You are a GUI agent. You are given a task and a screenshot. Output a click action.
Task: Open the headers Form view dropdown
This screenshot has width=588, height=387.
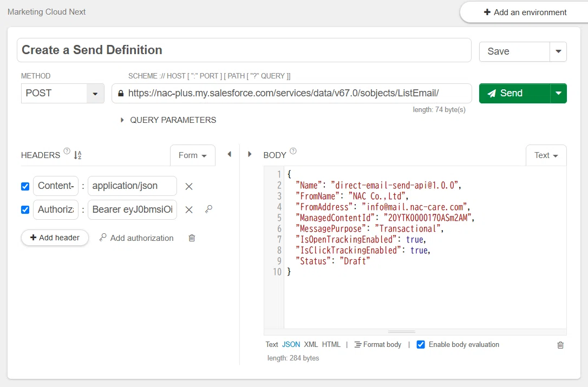193,155
